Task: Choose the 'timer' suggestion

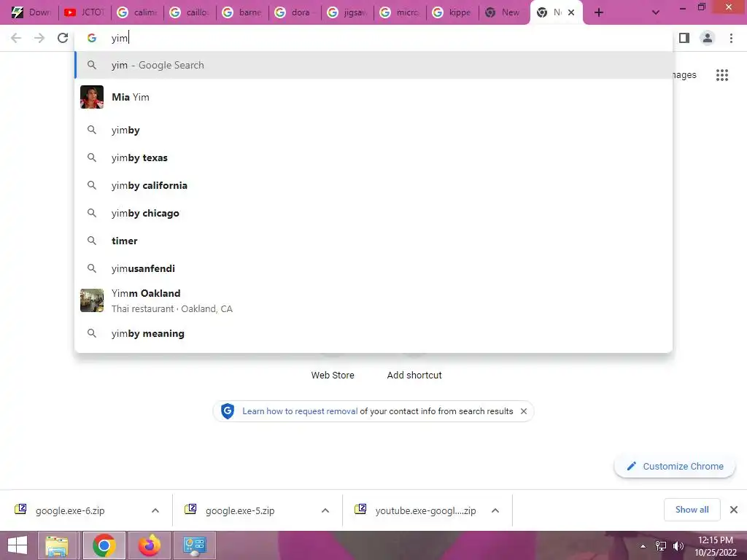Action: pyautogui.click(x=373, y=241)
